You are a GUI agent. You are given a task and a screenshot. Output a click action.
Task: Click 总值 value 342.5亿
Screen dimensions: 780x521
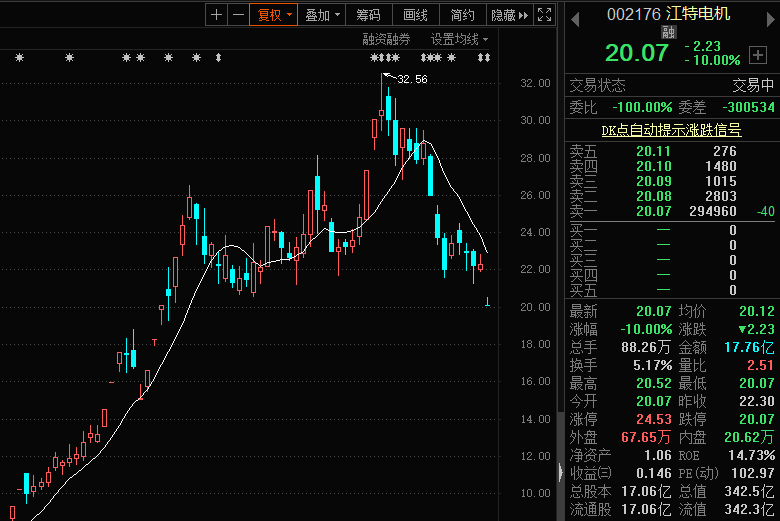coord(749,492)
